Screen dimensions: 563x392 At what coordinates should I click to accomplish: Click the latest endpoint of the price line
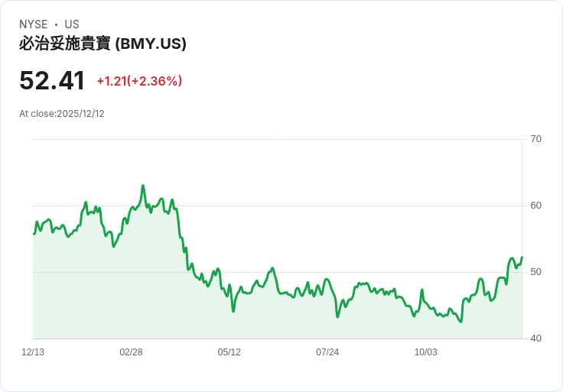pyautogui.click(x=522, y=258)
